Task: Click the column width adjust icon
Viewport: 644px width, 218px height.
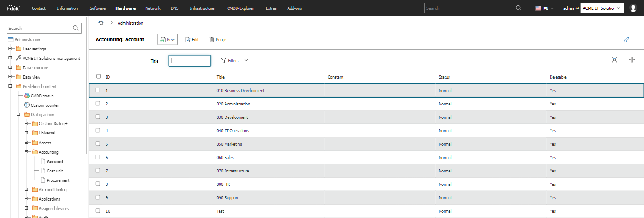Action: [x=632, y=60]
